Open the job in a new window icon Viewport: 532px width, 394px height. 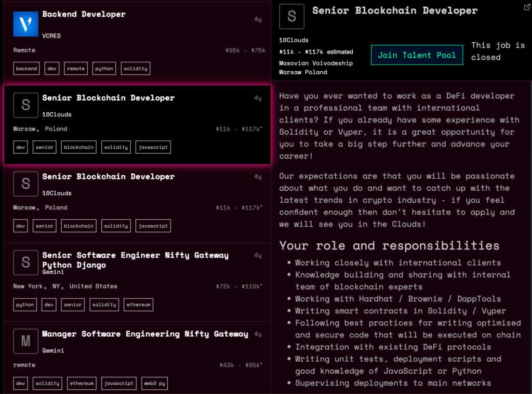tap(527, 7)
